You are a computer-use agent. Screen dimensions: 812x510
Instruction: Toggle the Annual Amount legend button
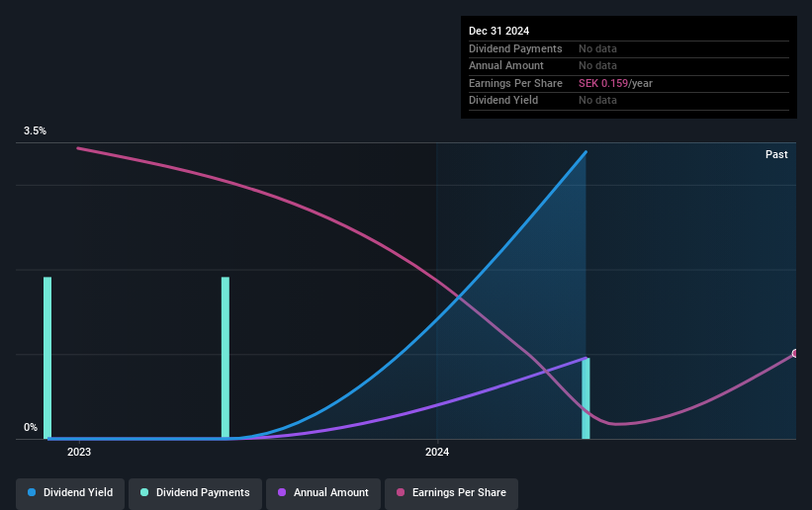pyautogui.click(x=323, y=493)
